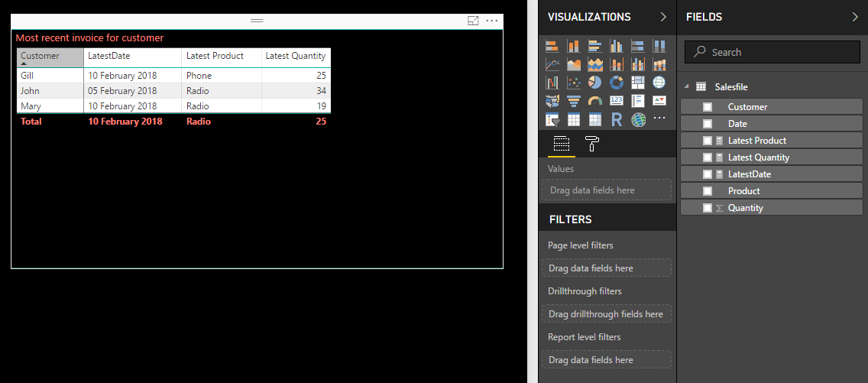
Task: Select the Treemap visualization
Action: [638, 83]
